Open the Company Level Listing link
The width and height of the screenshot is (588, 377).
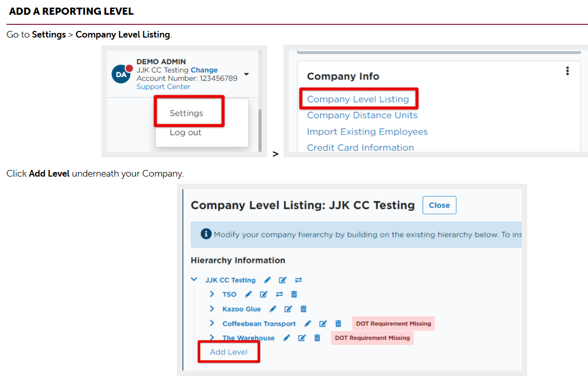pyautogui.click(x=358, y=99)
